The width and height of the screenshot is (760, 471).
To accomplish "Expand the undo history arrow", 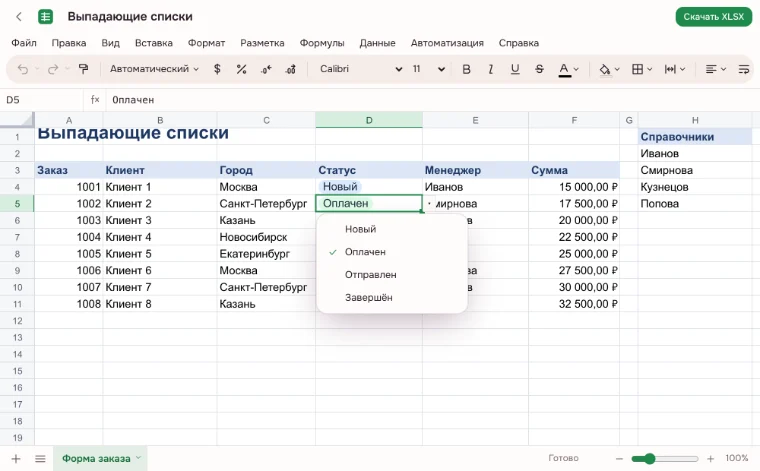I will [36, 69].
